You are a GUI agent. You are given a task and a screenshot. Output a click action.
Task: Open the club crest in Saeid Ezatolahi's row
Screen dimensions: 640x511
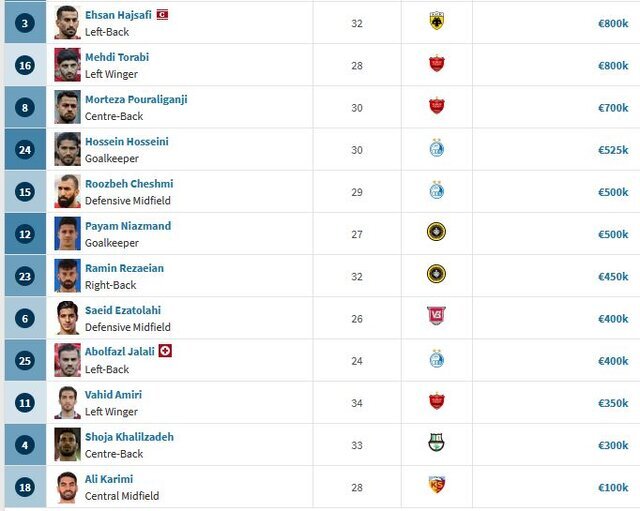436,317
